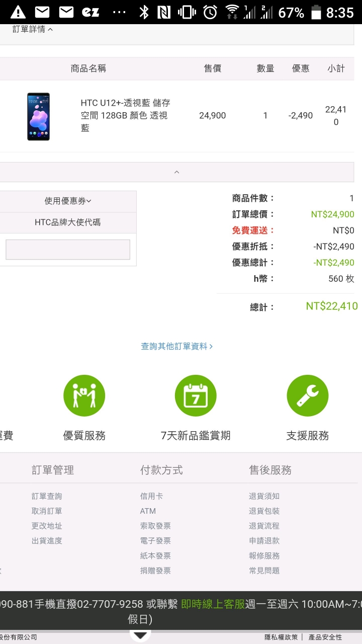Focus the HTC brand ambassador code field
The width and height of the screenshot is (362, 644).
[x=68, y=250]
